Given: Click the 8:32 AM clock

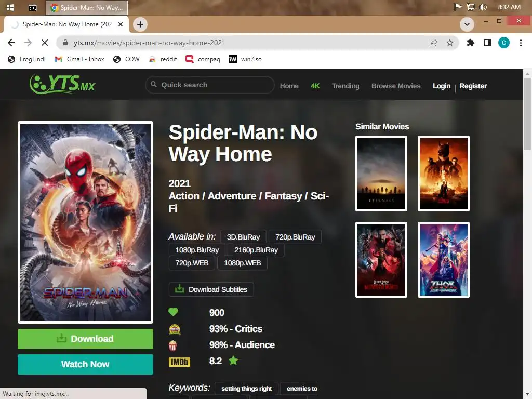Looking at the screenshot, I should (509, 7).
